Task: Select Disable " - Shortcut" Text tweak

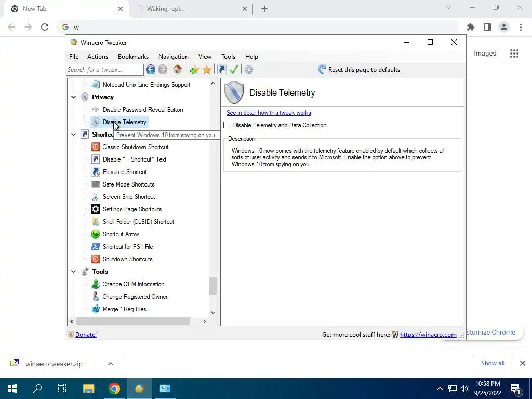Action: (x=135, y=159)
